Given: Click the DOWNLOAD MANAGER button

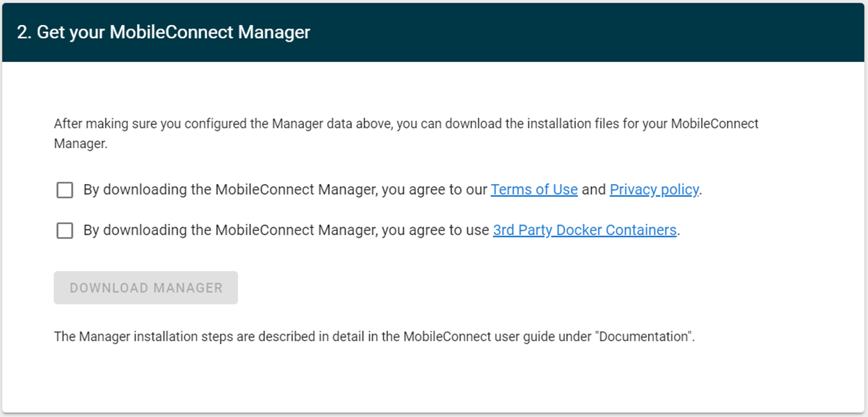Looking at the screenshot, I should tap(146, 288).
